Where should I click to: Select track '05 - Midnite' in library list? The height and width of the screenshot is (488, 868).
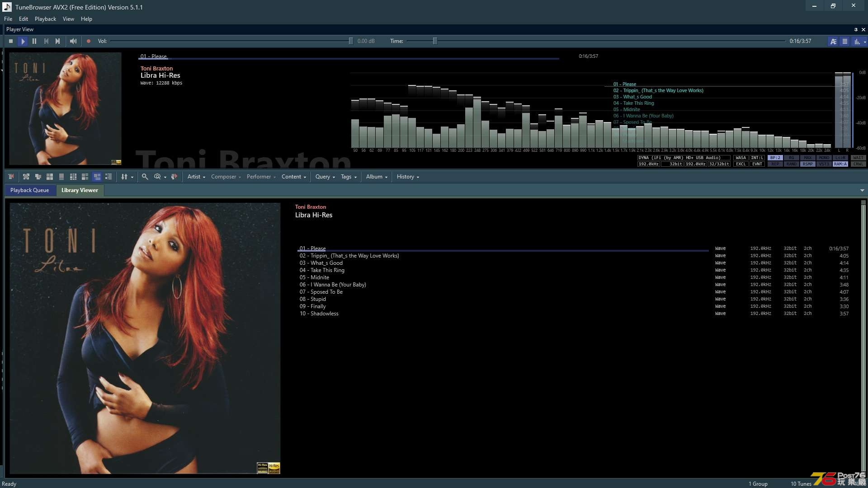coord(574,277)
